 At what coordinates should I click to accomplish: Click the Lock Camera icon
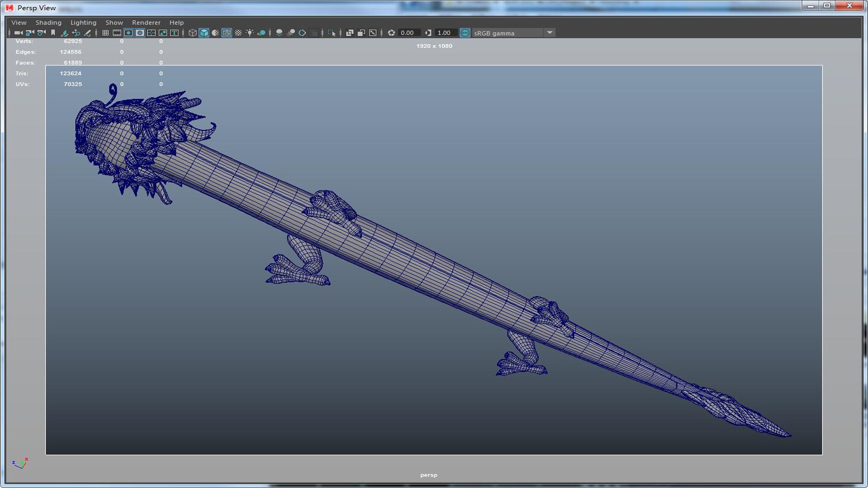pos(30,33)
